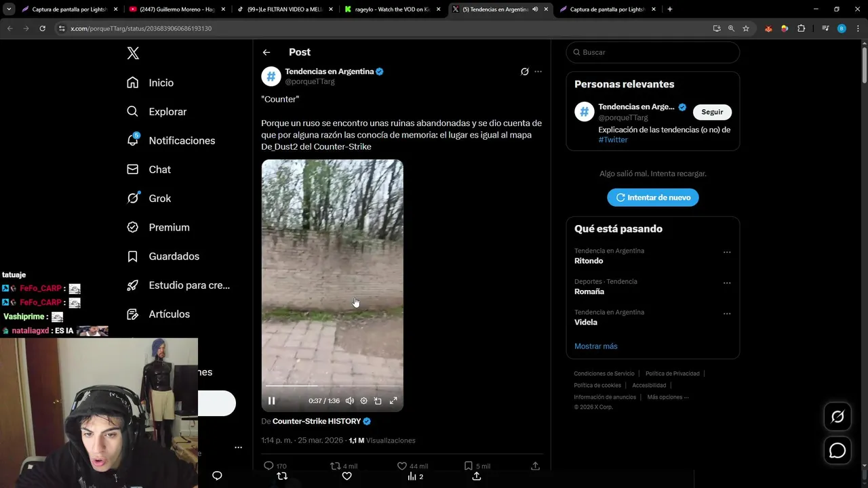Open the Counter-Strike HISTORY source link
The width and height of the screenshot is (868, 488).
pyautogui.click(x=317, y=421)
